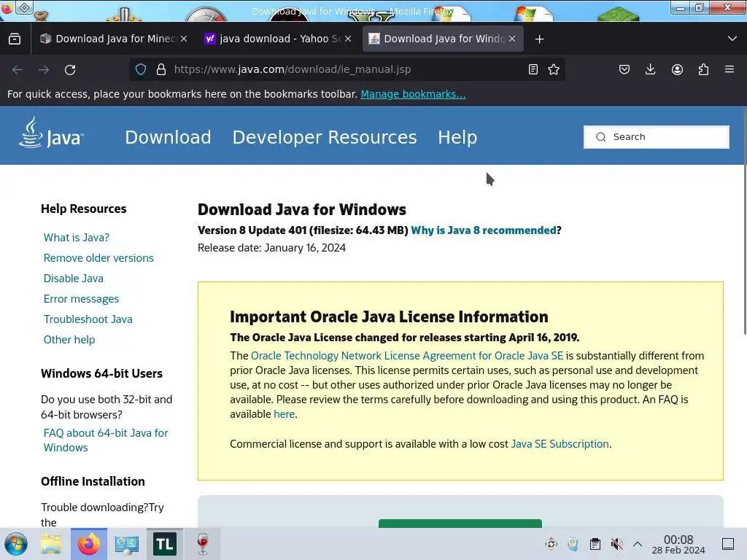747x560 pixels.
Task: Open the Firefox application menu
Action: [x=729, y=69]
